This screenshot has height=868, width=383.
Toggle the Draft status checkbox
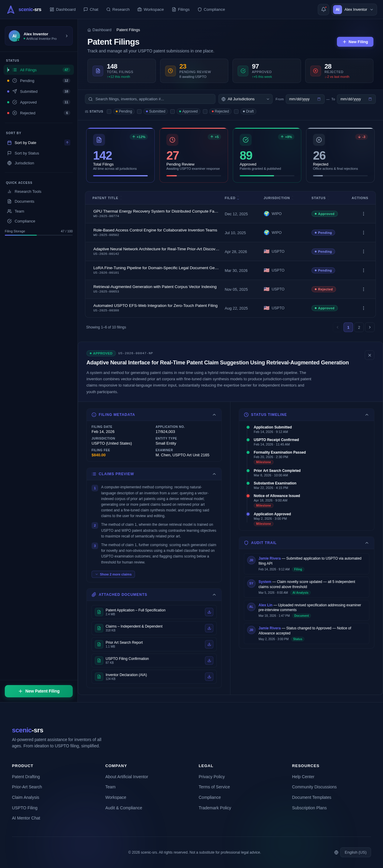tap(236, 112)
